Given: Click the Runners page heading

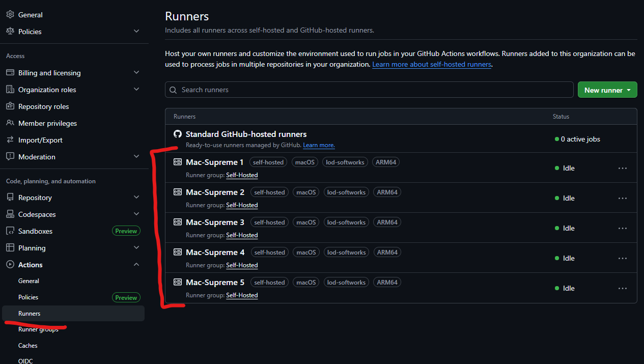Looking at the screenshot, I should pyautogui.click(x=187, y=16).
